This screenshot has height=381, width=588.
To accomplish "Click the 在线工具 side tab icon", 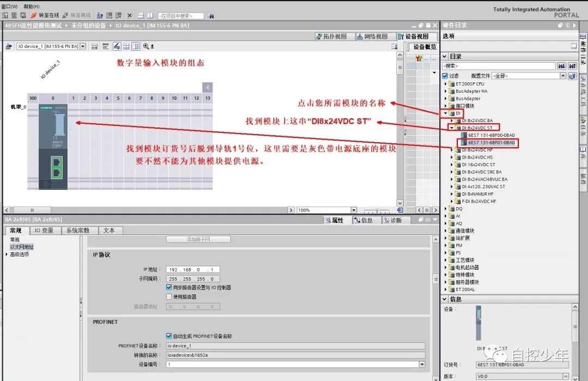I will click(x=583, y=78).
